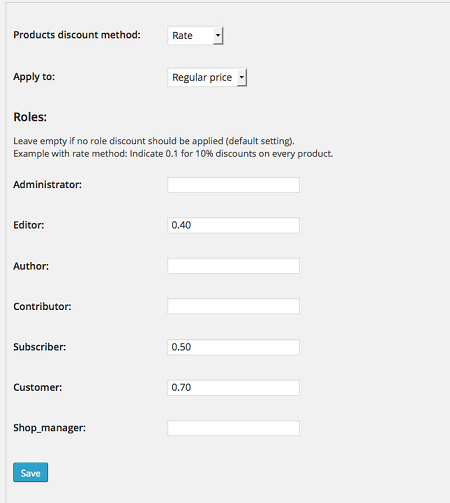Viewport: 450px width, 503px height.
Task: Focus the Editor field containing 0.40
Action: click(x=233, y=225)
